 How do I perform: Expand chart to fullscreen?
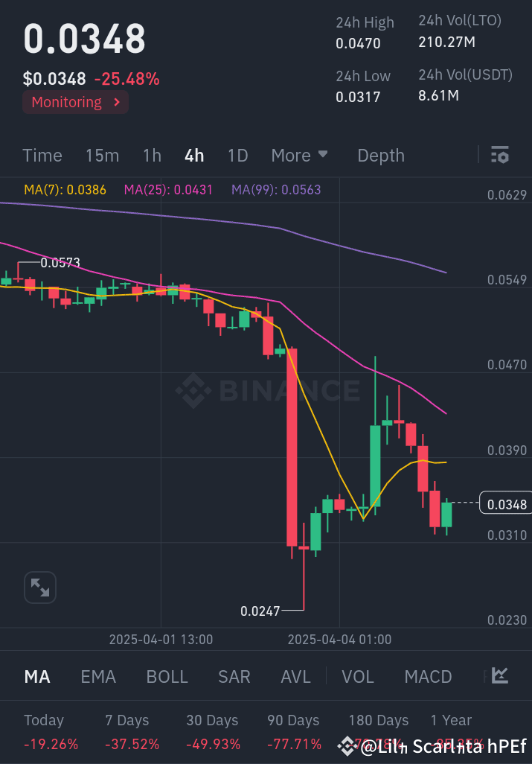[39, 588]
